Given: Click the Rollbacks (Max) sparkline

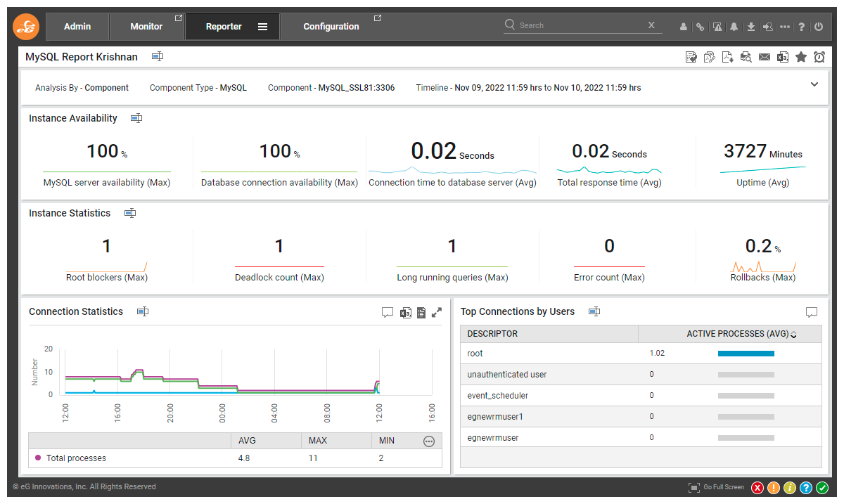Looking at the screenshot, I should pos(763,267).
